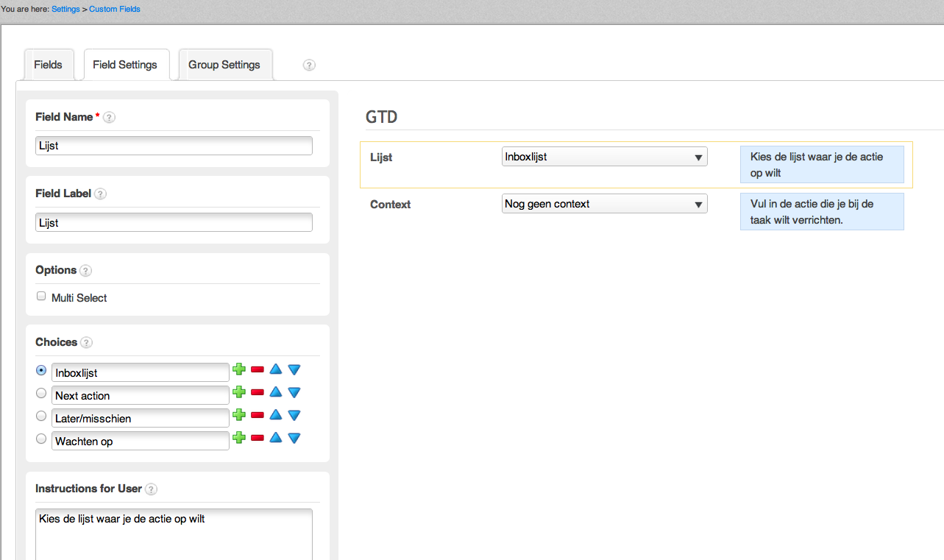Screen dimensions: 944x560
Task: Switch to the Fields tab
Action: pyautogui.click(x=48, y=65)
